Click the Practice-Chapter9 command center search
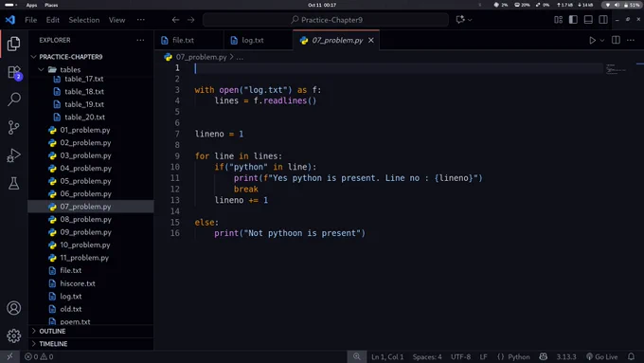644x363 pixels. point(326,20)
